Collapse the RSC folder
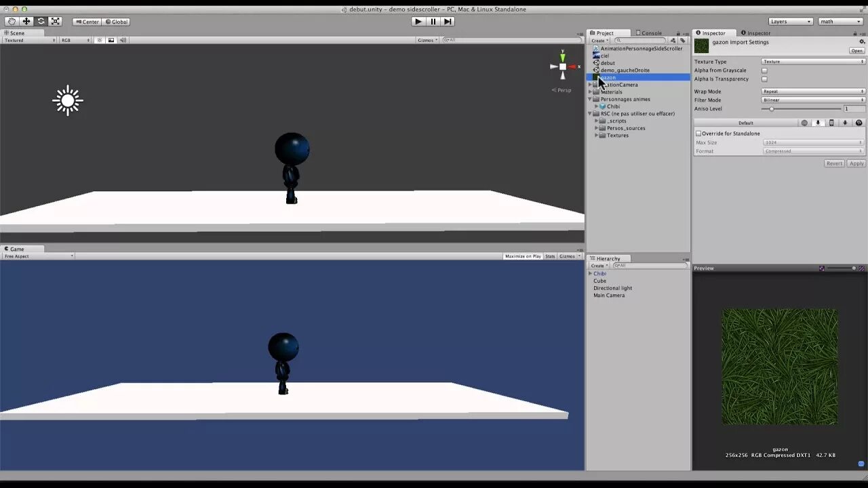868x488 pixels. coord(590,114)
